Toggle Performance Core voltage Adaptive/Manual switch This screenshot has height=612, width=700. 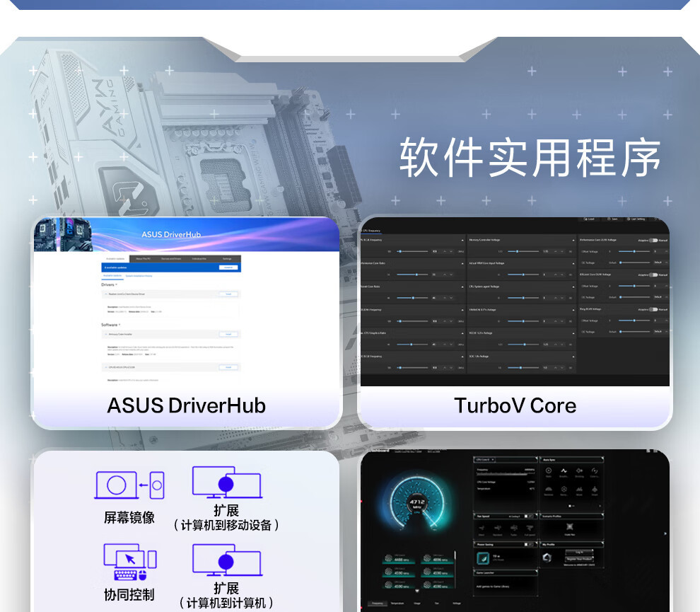pyautogui.click(x=653, y=241)
